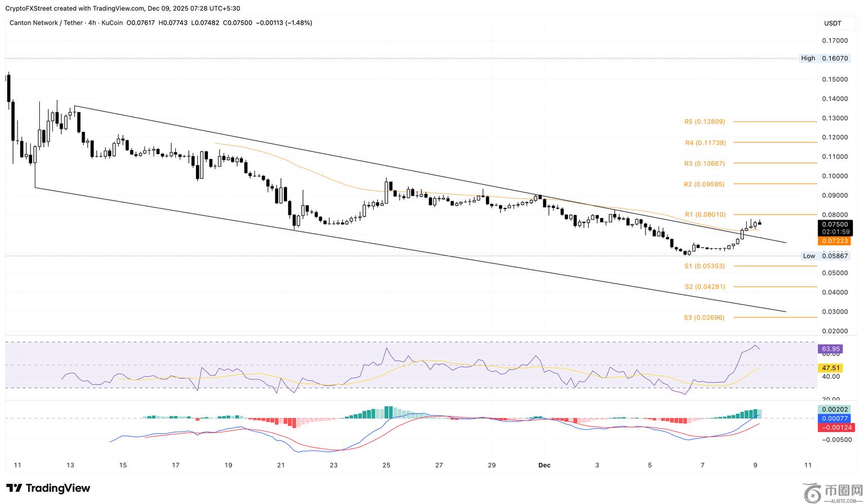This screenshot has width=863, height=504.
Task: Click the red MACD signal tag −0.00124
Action: tap(835, 428)
